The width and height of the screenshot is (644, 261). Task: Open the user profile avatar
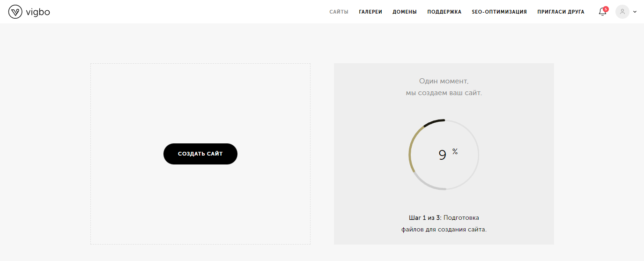(622, 12)
